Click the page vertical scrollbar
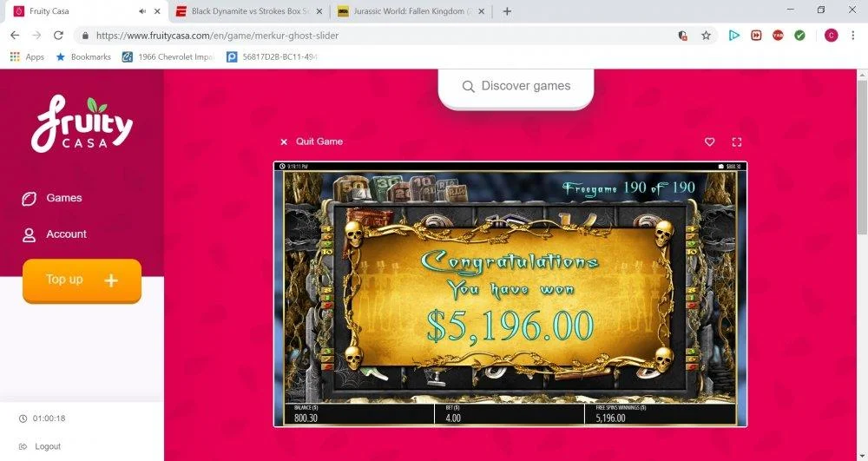 click(862, 157)
